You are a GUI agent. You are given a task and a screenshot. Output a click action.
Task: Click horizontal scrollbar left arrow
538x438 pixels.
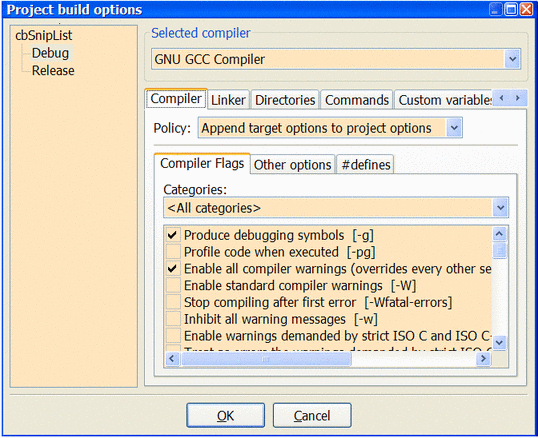coord(172,359)
